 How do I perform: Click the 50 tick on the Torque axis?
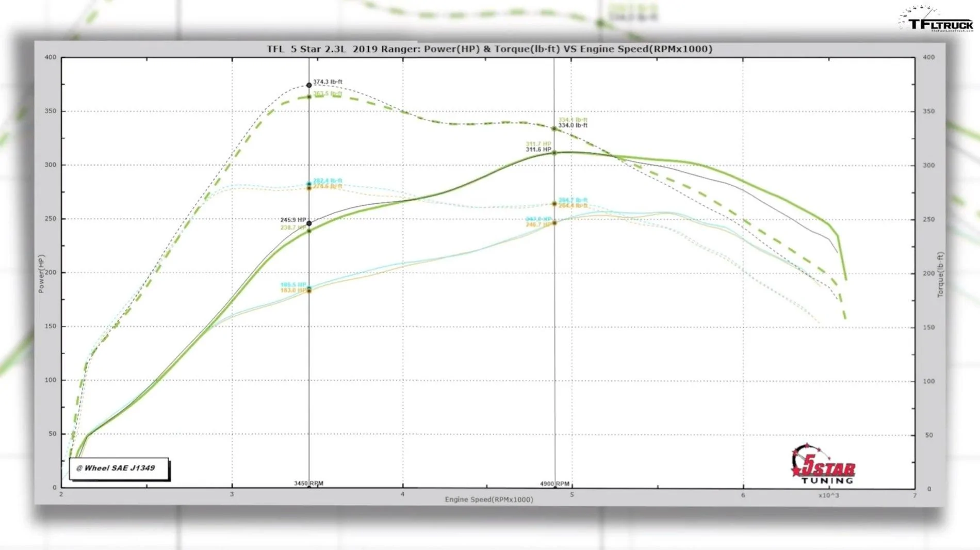point(928,435)
